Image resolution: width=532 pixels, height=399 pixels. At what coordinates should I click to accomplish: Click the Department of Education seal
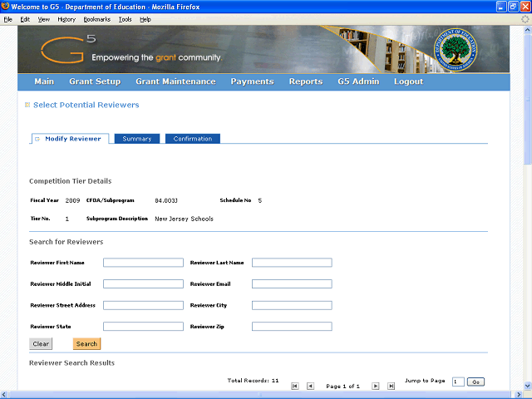coord(456,50)
